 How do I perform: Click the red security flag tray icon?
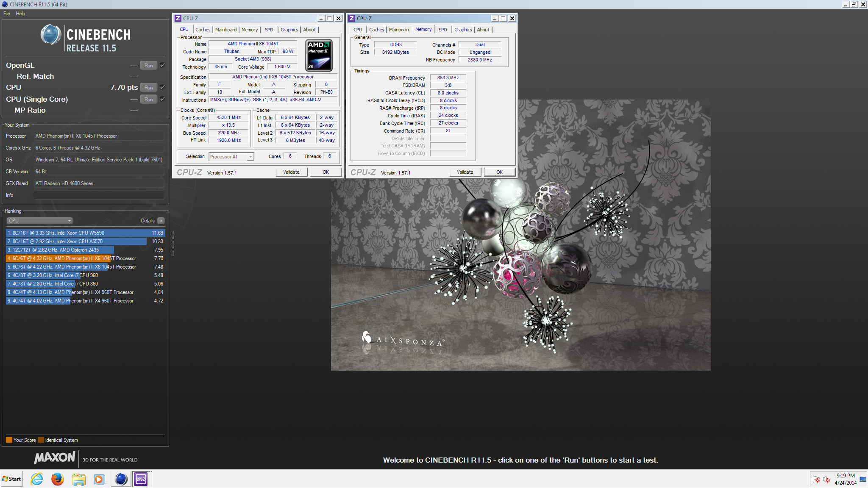click(816, 480)
